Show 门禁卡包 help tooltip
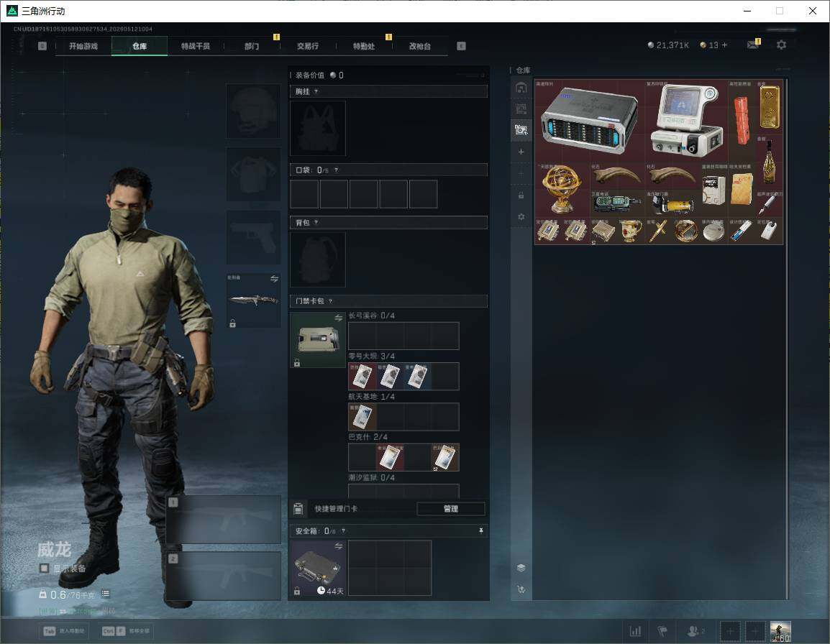 coord(330,301)
